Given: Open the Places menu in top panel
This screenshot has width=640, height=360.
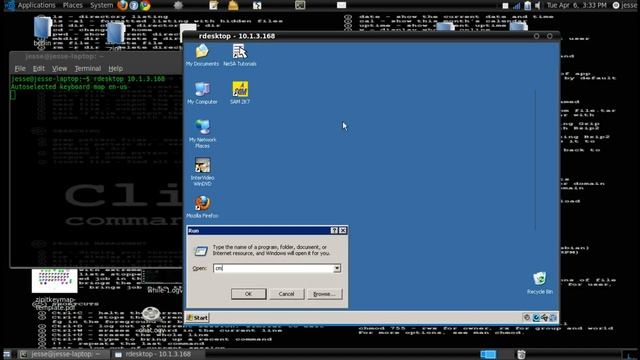Looking at the screenshot, I should click(73, 5).
